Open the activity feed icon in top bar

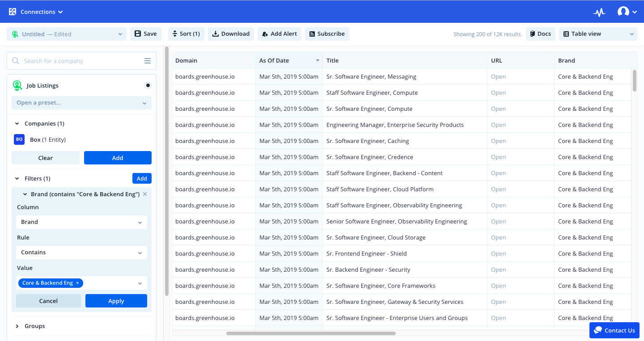coord(599,12)
